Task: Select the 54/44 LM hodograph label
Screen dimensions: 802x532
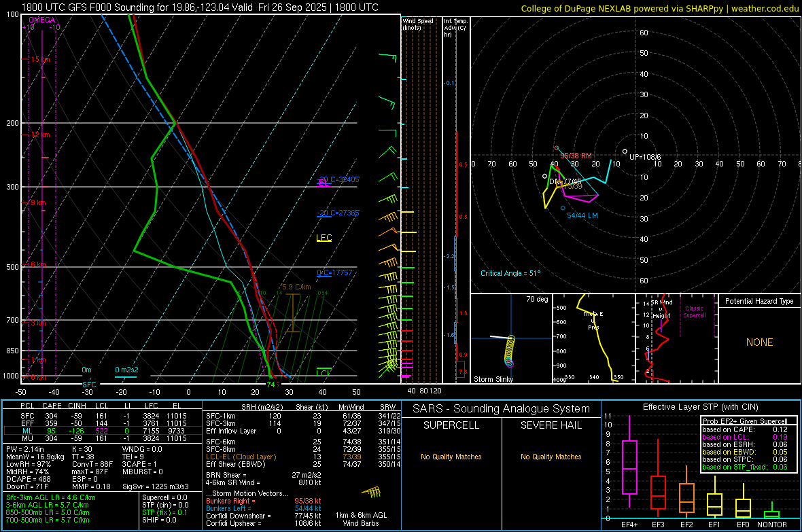Action: pyautogui.click(x=582, y=215)
